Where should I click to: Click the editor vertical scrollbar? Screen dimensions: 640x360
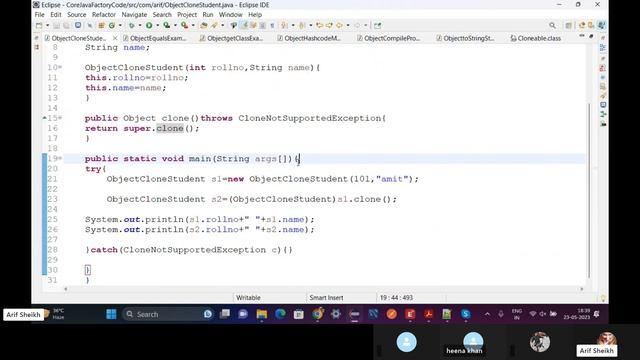pos(589,190)
